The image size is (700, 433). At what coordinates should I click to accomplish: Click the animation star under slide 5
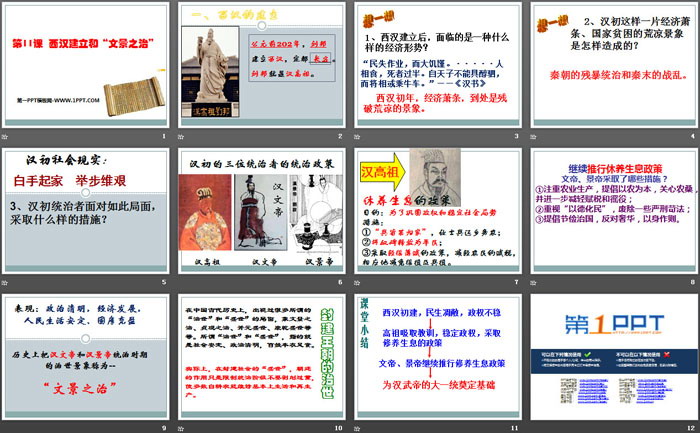(4, 283)
